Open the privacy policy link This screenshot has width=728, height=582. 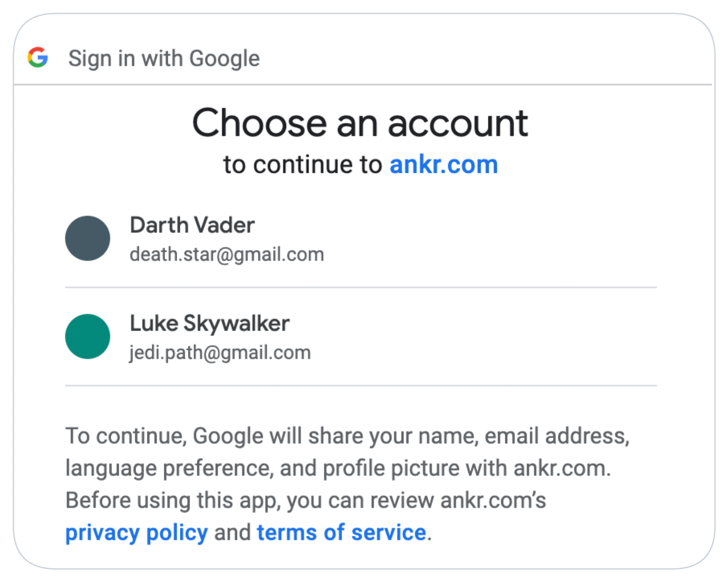pyautogui.click(x=137, y=532)
